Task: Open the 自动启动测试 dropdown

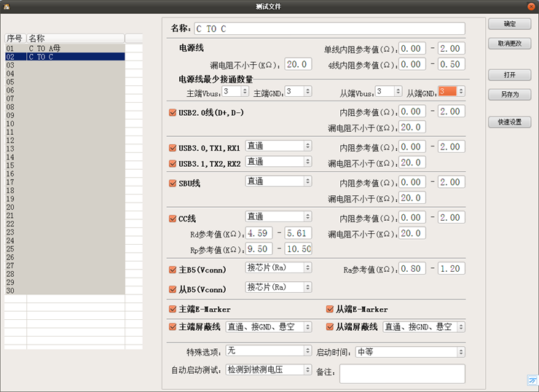Action: 268,370
